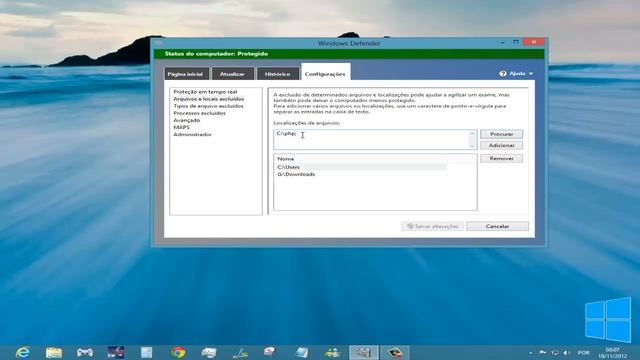640x360 pixels.
Task: Click Salvar alterações button
Action: click(x=433, y=226)
